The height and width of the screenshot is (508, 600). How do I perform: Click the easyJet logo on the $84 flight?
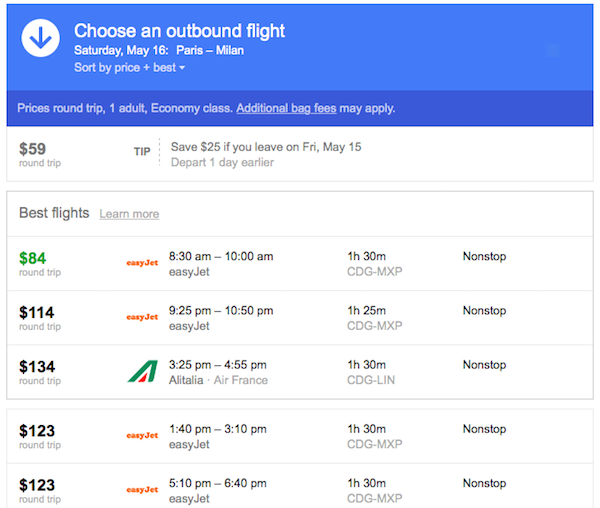pos(142,263)
